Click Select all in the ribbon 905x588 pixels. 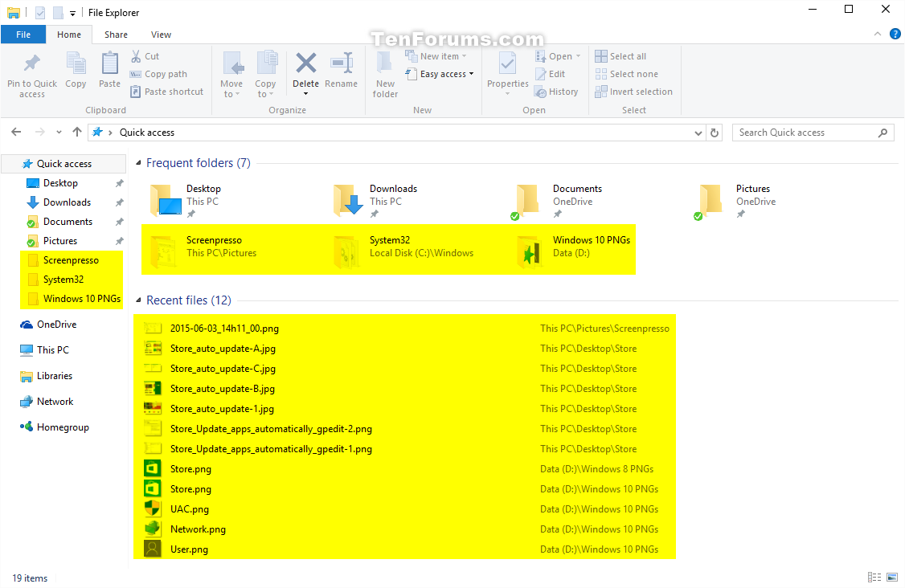coord(621,56)
